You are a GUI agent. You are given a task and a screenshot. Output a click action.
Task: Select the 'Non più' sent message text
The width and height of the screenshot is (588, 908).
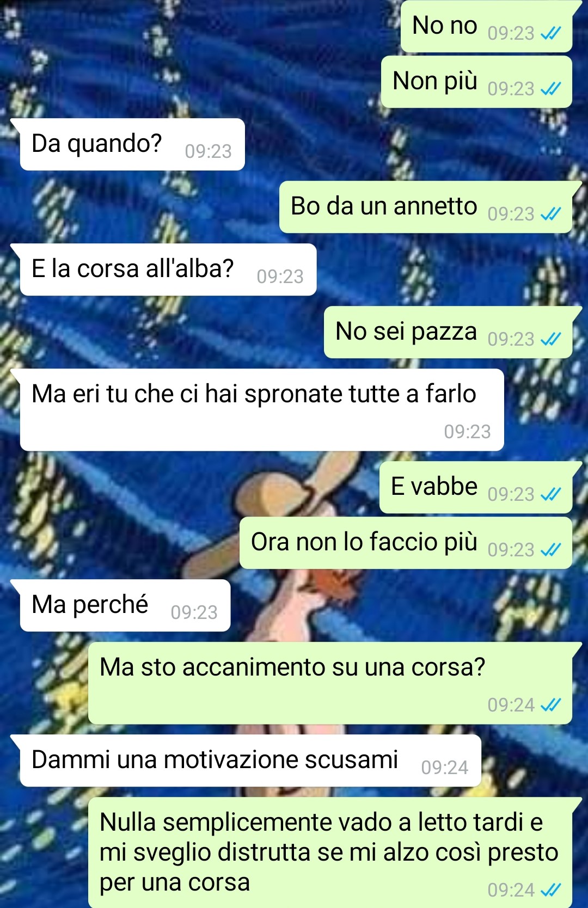(x=435, y=81)
